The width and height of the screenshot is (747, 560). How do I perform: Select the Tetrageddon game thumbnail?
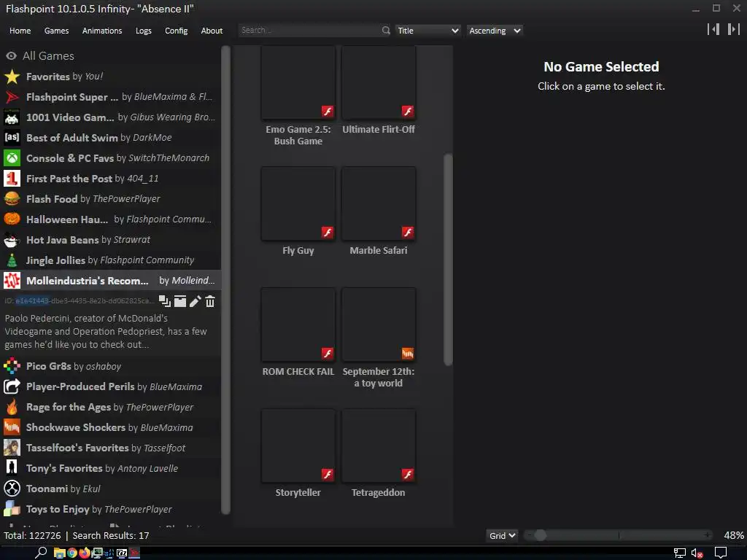379,446
